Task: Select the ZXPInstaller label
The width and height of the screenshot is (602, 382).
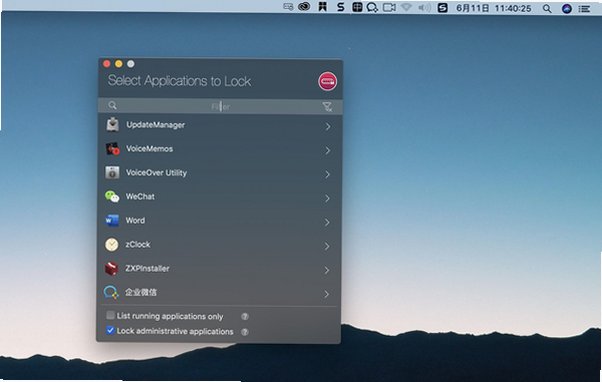Action: tap(147, 268)
